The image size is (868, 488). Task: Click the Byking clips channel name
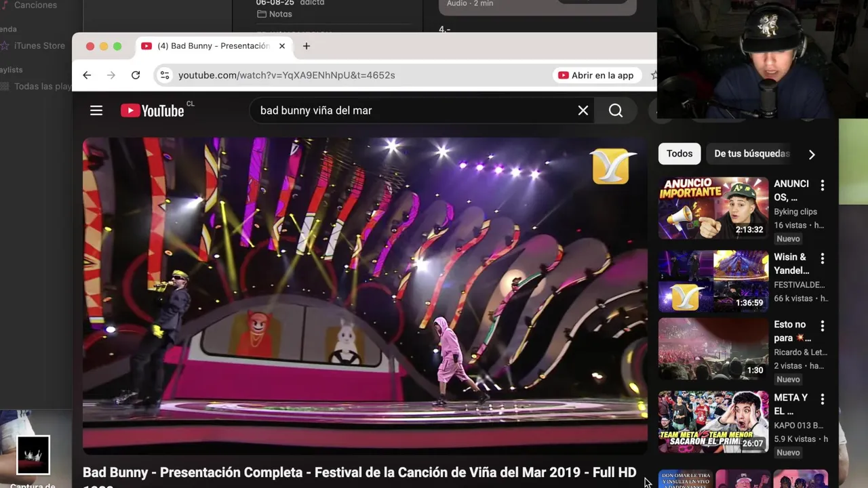pos(795,211)
